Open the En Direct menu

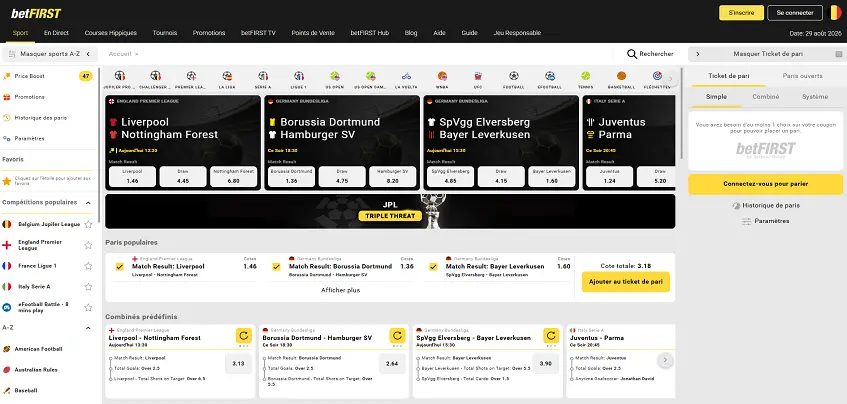pyautogui.click(x=56, y=32)
